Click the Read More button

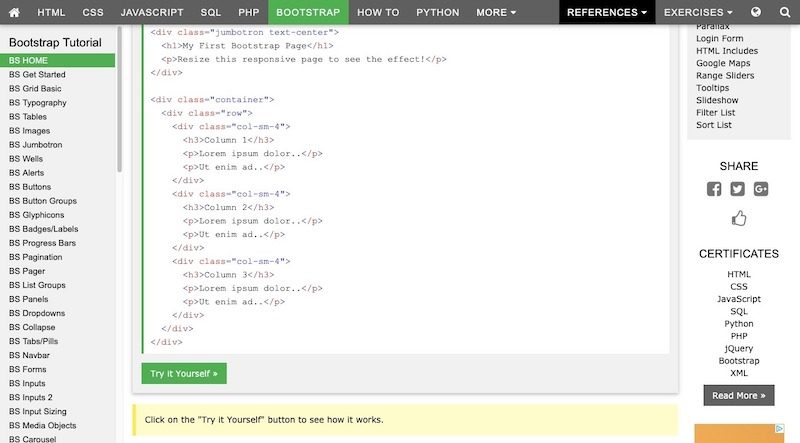pos(739,396)
